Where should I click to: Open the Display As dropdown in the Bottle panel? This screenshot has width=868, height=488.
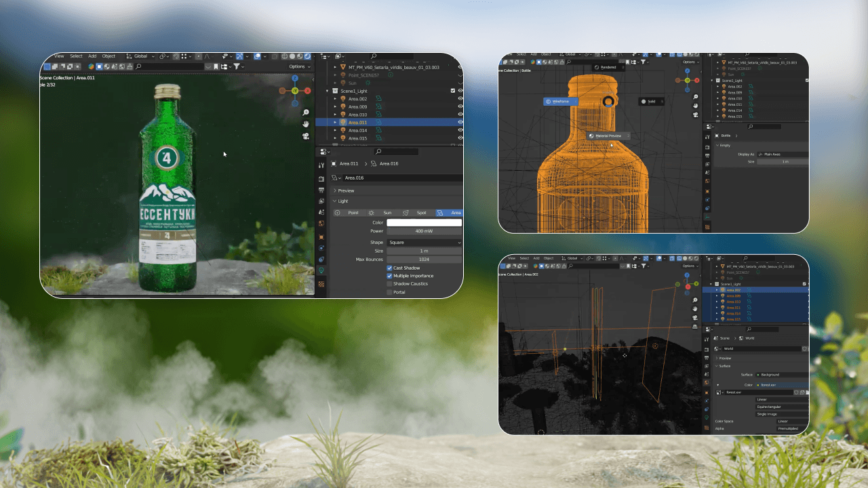783,154
